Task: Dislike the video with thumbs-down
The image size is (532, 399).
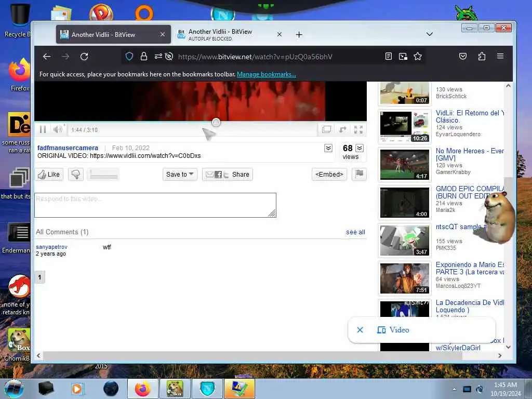Action: 76,175
